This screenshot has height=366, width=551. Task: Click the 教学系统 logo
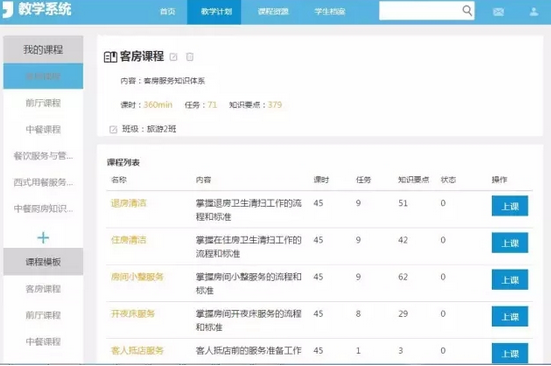[37, 9]
